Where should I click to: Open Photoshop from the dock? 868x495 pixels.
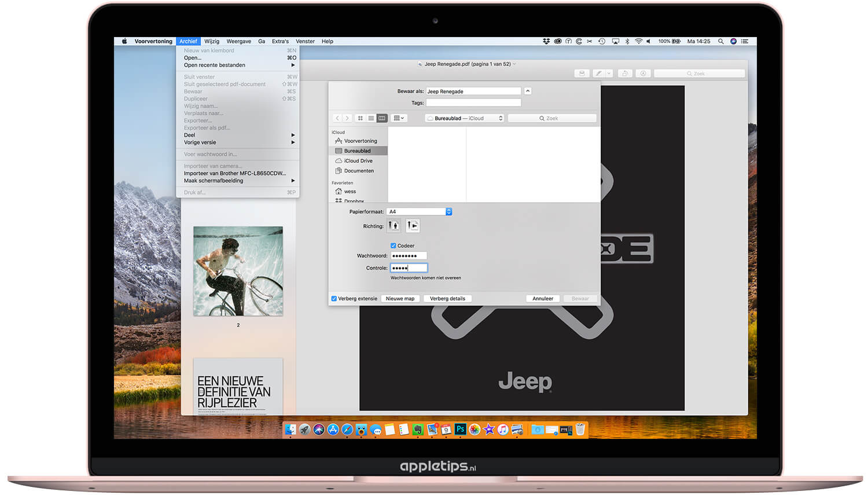(461, 430)
